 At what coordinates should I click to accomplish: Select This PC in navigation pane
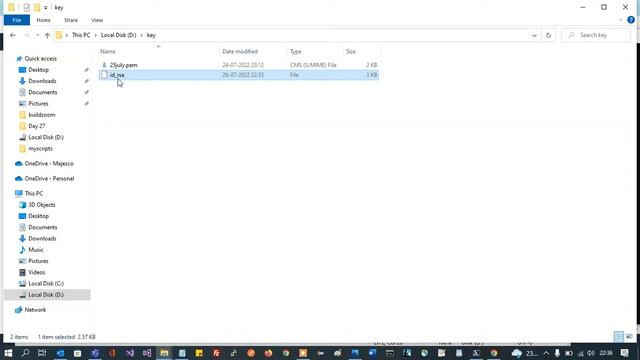33,193
